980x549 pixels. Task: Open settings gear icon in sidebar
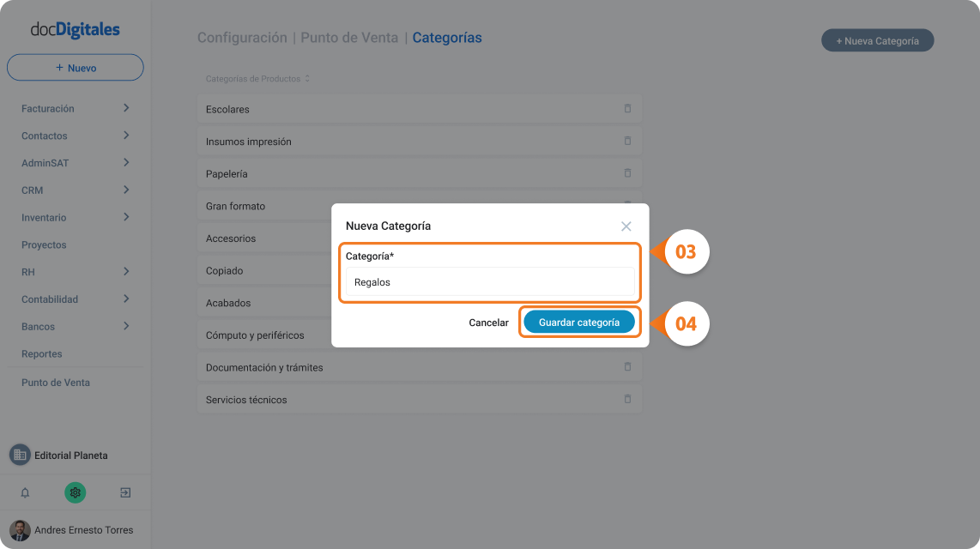(x=75, y=492)
